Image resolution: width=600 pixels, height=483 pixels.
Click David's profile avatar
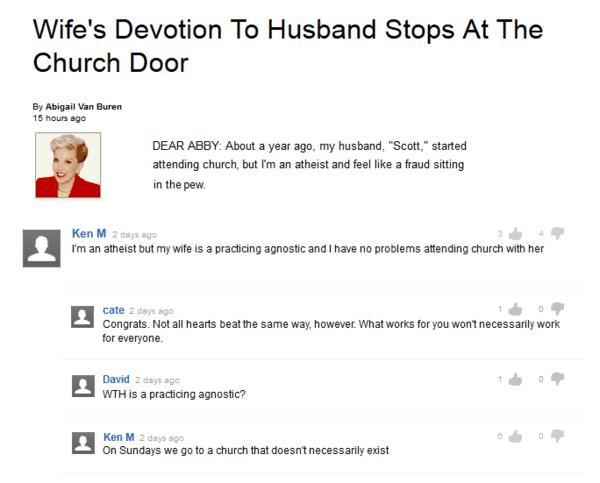click(84, 385)
